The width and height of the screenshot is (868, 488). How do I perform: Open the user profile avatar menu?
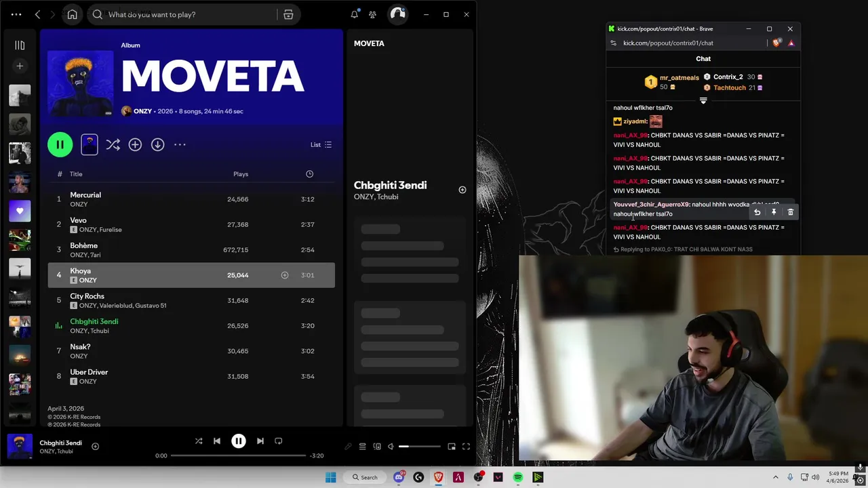[397, 14]
